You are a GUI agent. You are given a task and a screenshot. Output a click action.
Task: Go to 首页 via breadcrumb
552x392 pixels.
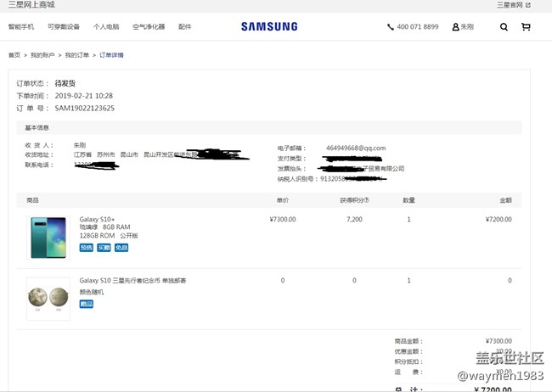[x=14, y=55]
